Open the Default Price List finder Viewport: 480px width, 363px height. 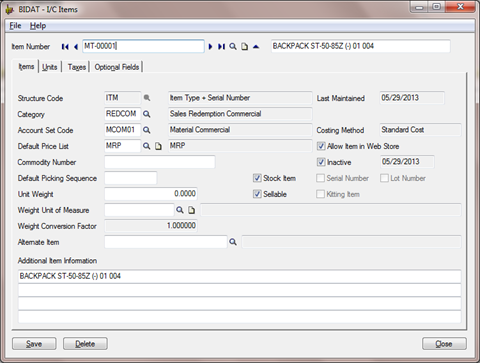(x=147, y=146)
